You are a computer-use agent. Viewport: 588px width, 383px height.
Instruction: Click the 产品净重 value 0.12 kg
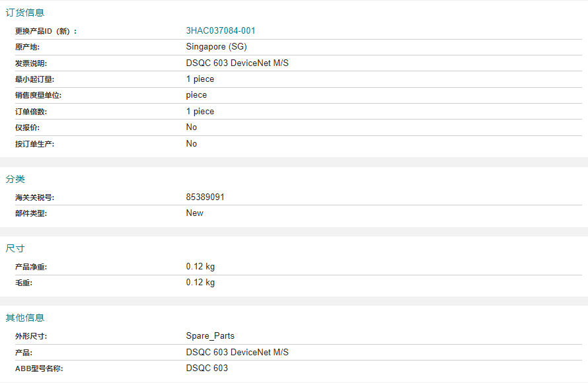coord(200,267)
